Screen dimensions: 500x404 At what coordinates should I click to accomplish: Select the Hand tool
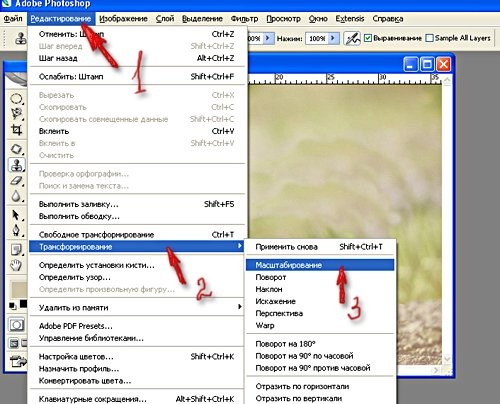click(17, 265)
